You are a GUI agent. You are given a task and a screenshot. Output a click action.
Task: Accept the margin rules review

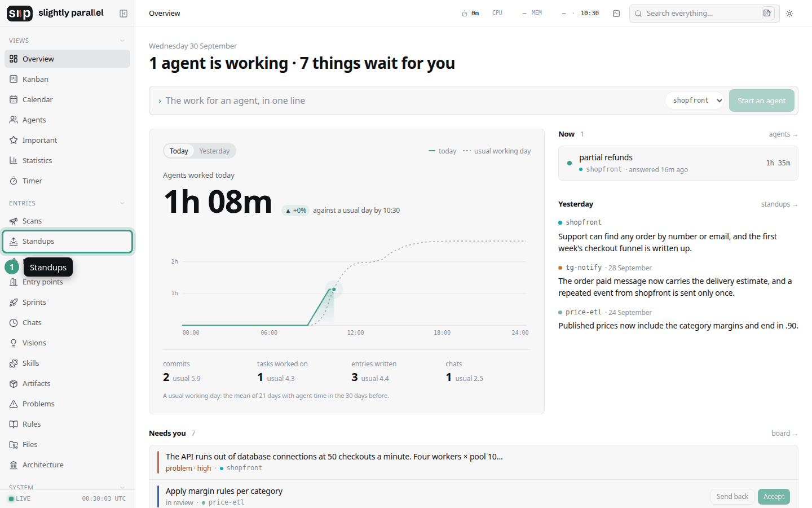point(774,497)
